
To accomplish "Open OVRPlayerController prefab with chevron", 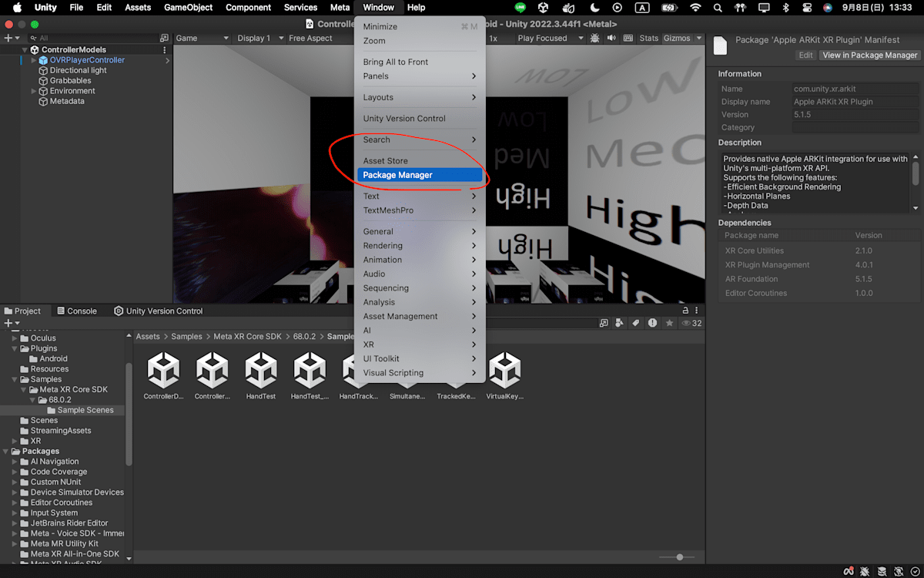I will 168,60.
